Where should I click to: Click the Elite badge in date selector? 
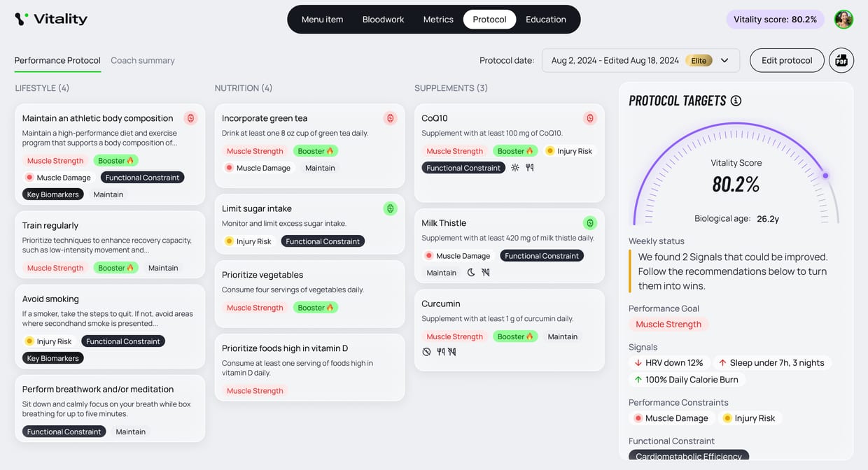tap(699, 61)
